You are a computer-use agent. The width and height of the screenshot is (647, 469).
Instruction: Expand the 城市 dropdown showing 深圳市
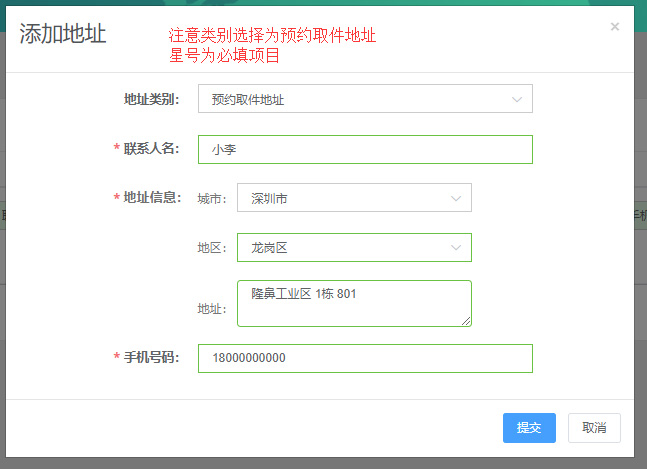coord(354,198)
